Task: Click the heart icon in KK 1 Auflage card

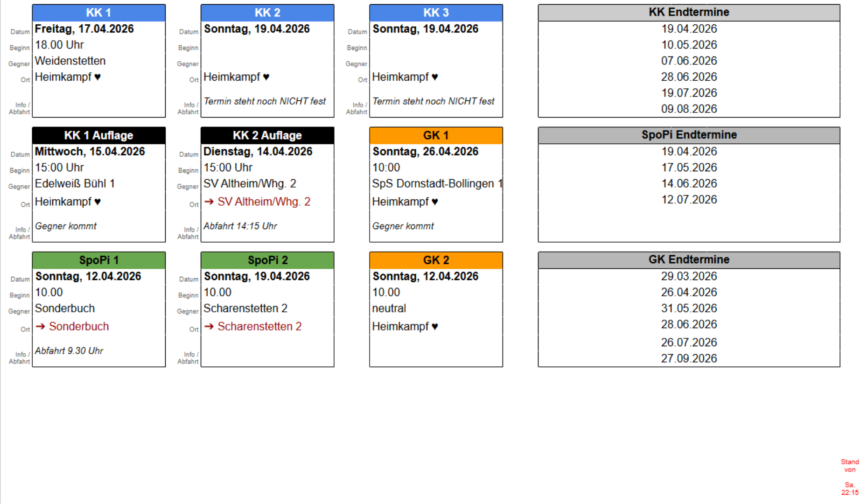Action: 98,202
